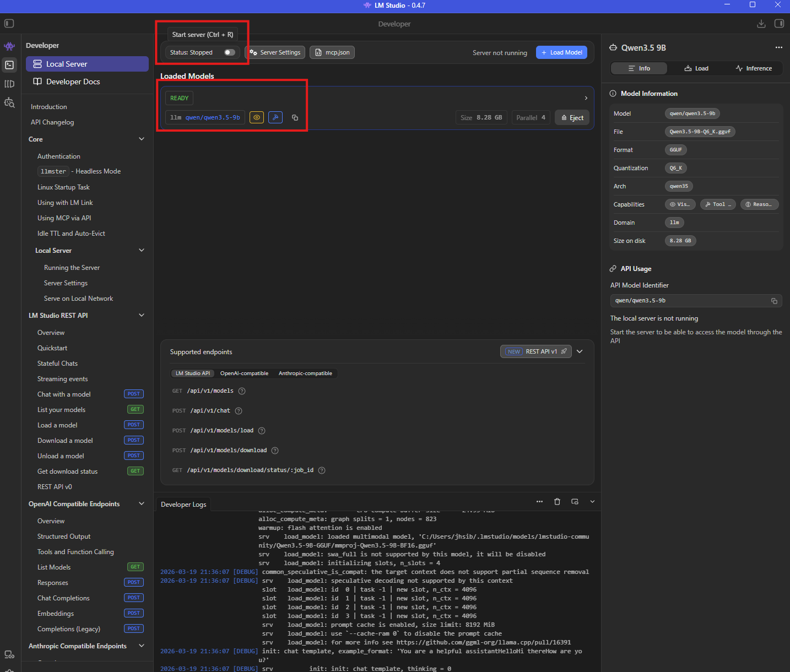Open Server Settings

[275, 52]
